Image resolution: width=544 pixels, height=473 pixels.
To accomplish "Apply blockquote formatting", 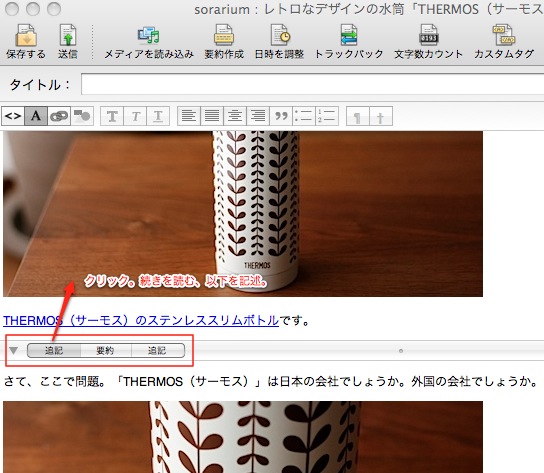I will coord(281,116).
